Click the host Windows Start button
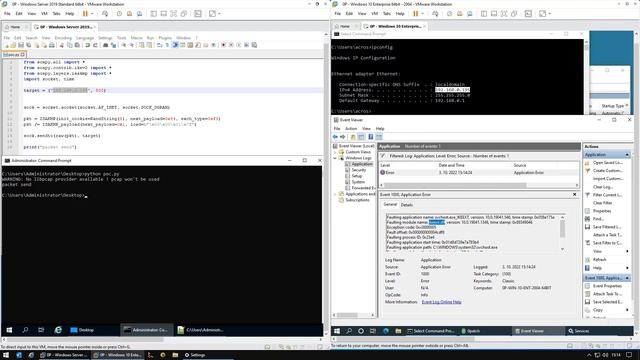The image size is (640, 360). pyautogui.click(x=6, y=355)
